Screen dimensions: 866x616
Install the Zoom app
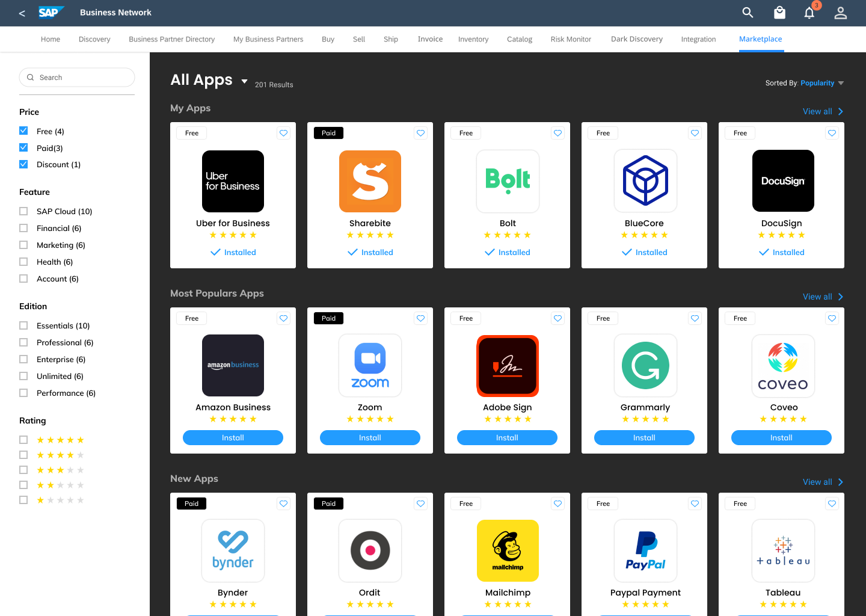point(370,437)
